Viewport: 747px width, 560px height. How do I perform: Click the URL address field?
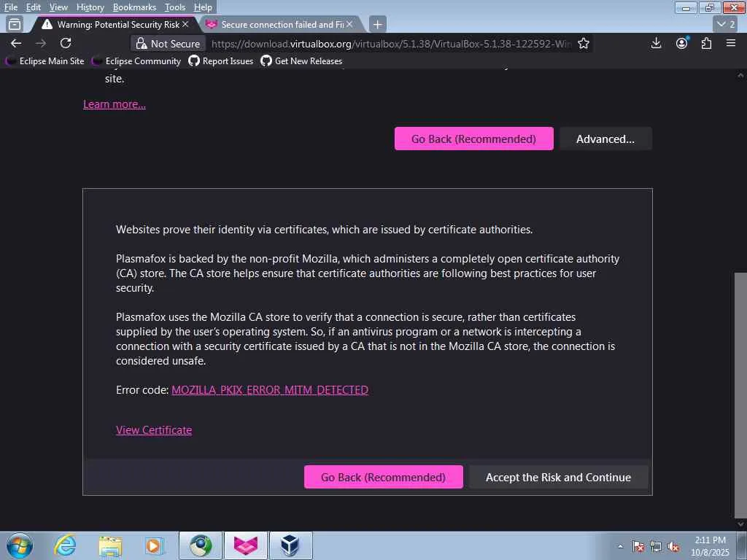pyautogui.click(x=391, y=44)
